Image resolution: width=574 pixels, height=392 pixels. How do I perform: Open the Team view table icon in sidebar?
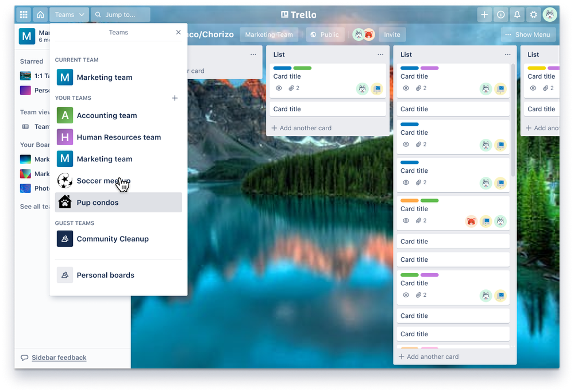click(25, 126)
